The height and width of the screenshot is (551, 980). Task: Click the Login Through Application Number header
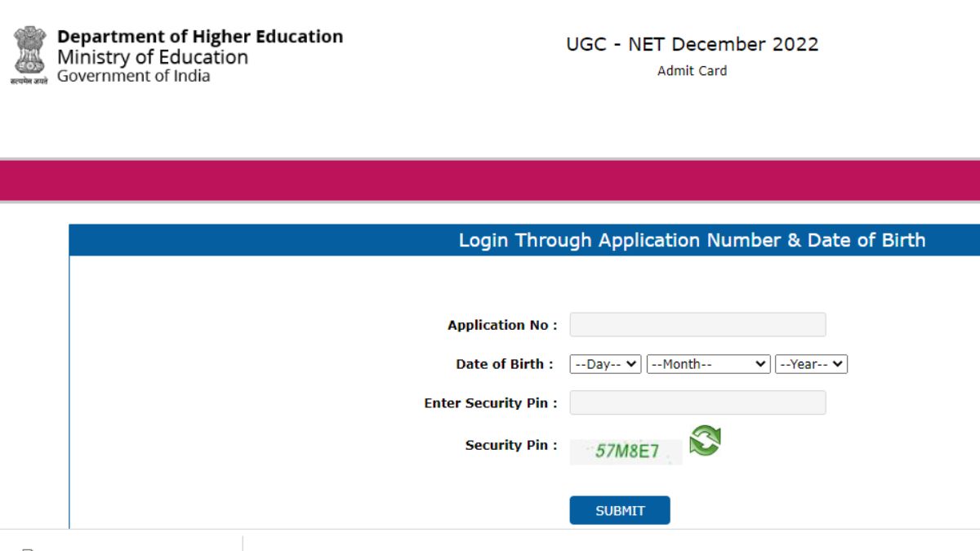coord(692,240)
